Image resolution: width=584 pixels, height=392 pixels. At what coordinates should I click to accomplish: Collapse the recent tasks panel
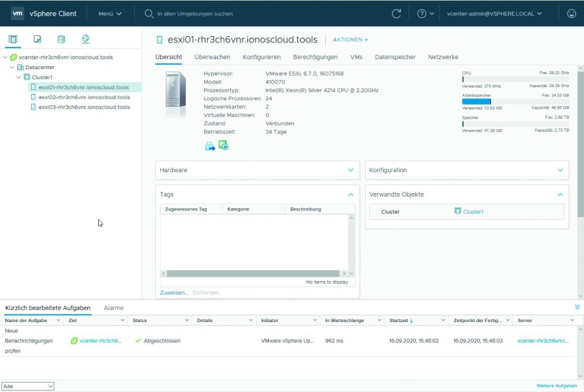click(577, 307)
